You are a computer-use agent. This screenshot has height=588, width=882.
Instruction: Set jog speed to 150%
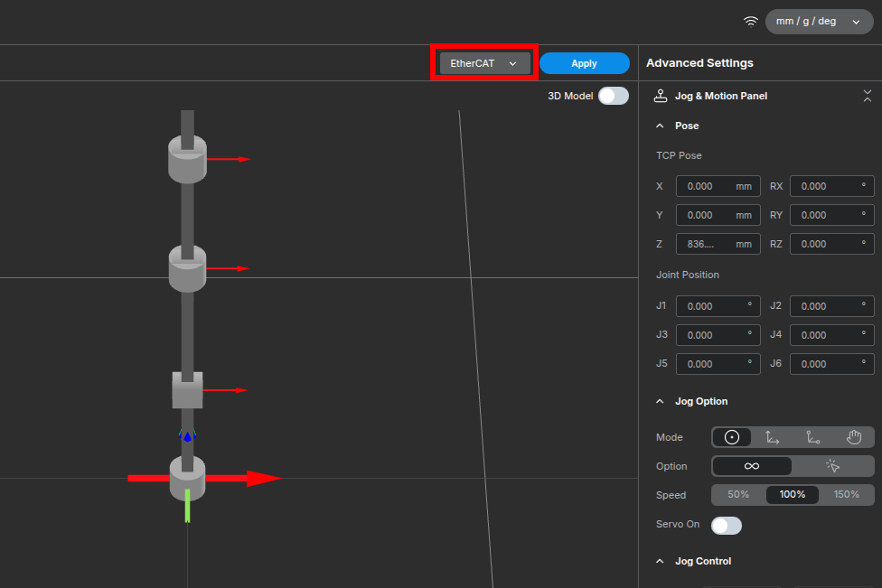(x=846, y=495)
